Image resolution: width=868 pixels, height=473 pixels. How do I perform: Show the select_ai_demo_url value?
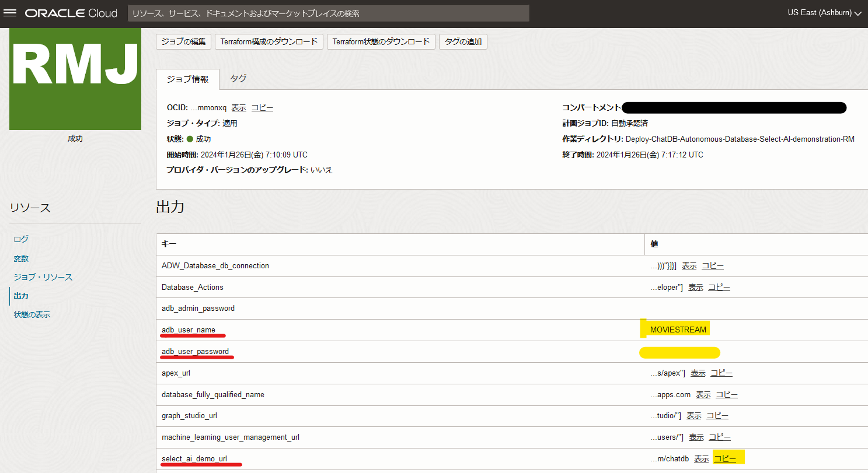click(702, 459)
